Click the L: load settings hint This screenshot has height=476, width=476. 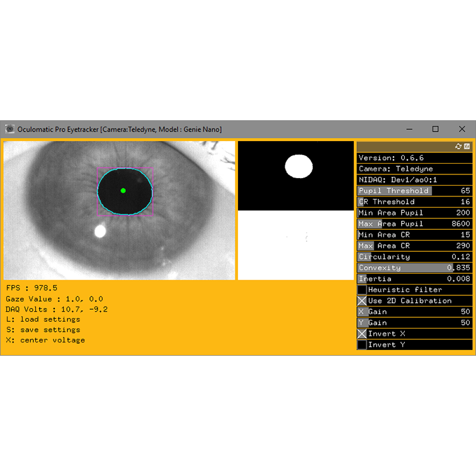point(43,320)
